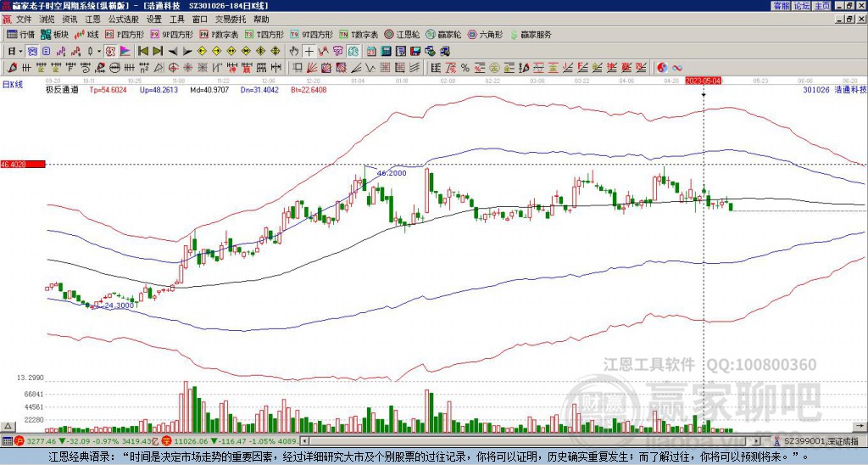Open the 浏览 menu
The width and height of the screenshot is (868, 465).
pyautogui.click(x=47, y=20)
